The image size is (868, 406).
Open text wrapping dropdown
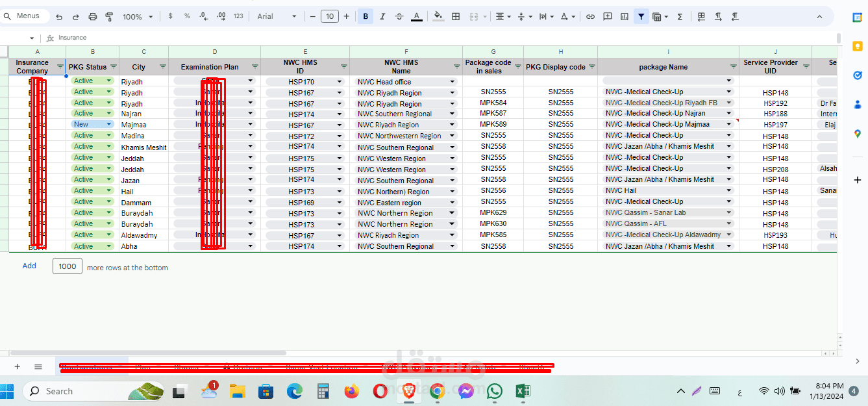coord(546,16)
